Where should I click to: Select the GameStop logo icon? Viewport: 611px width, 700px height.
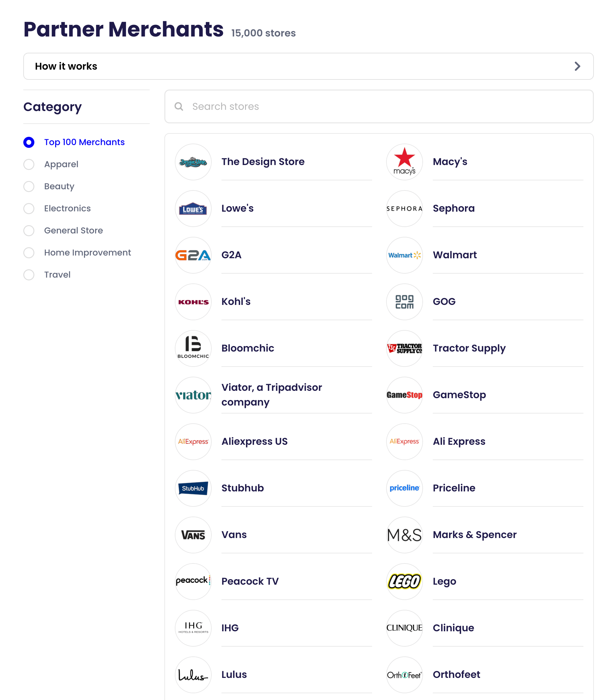tap(404, 395)
